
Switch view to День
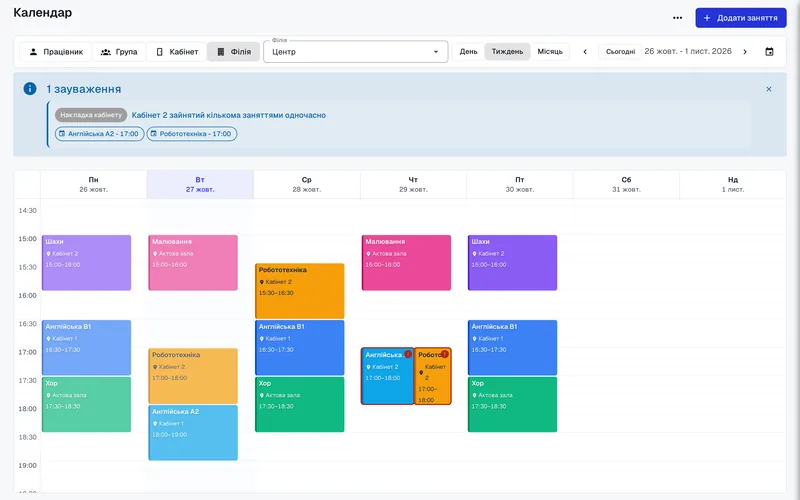coord(468,52)
